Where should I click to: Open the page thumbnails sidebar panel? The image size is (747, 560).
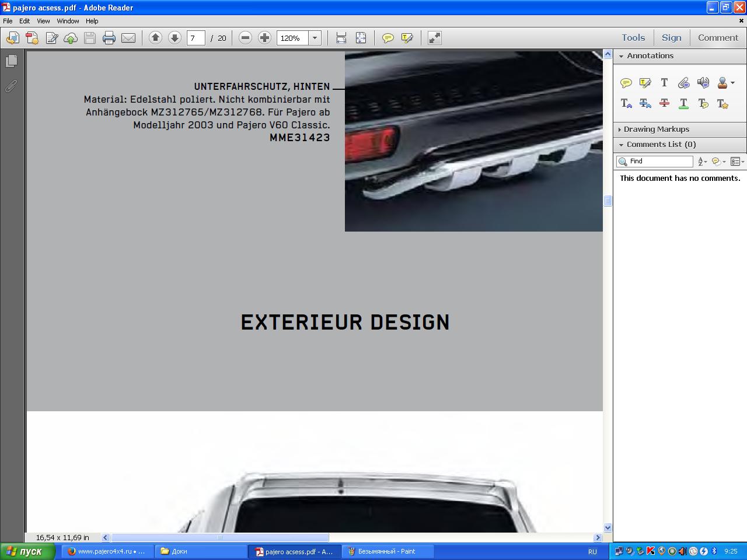tap(11, 61)
